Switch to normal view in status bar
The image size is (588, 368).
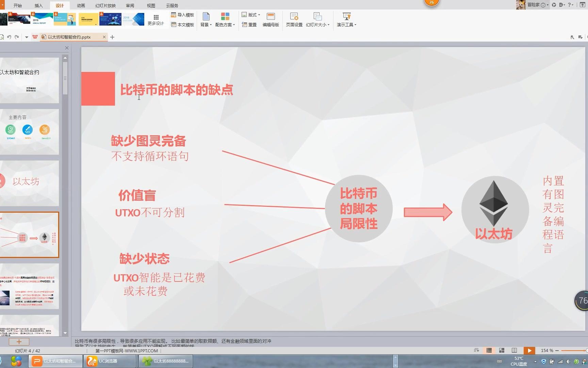[x=489, y=350]
